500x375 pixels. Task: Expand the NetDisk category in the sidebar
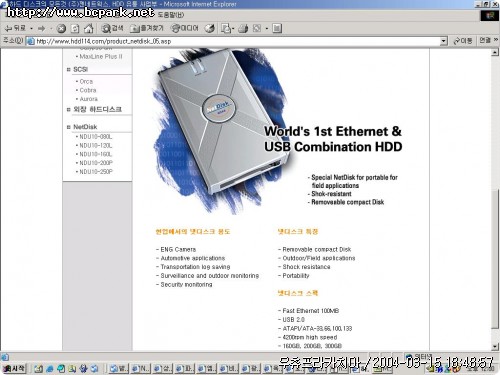(x=85, y=127)
